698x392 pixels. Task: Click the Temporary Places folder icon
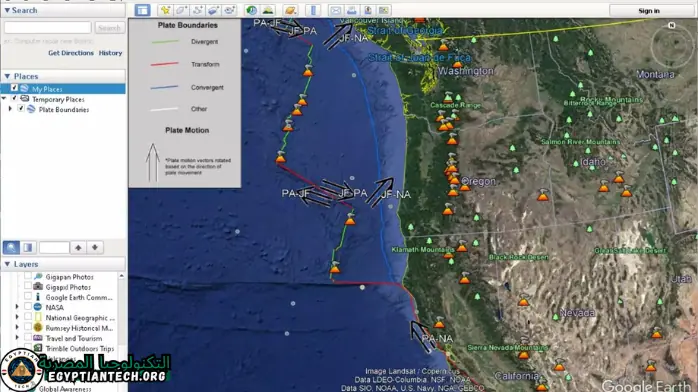click(24, 99)
